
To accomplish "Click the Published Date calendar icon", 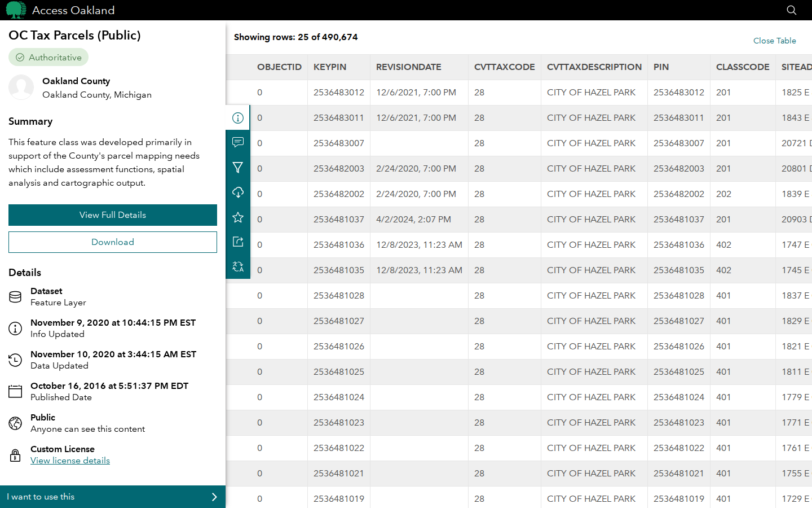I will coord(15,392).
